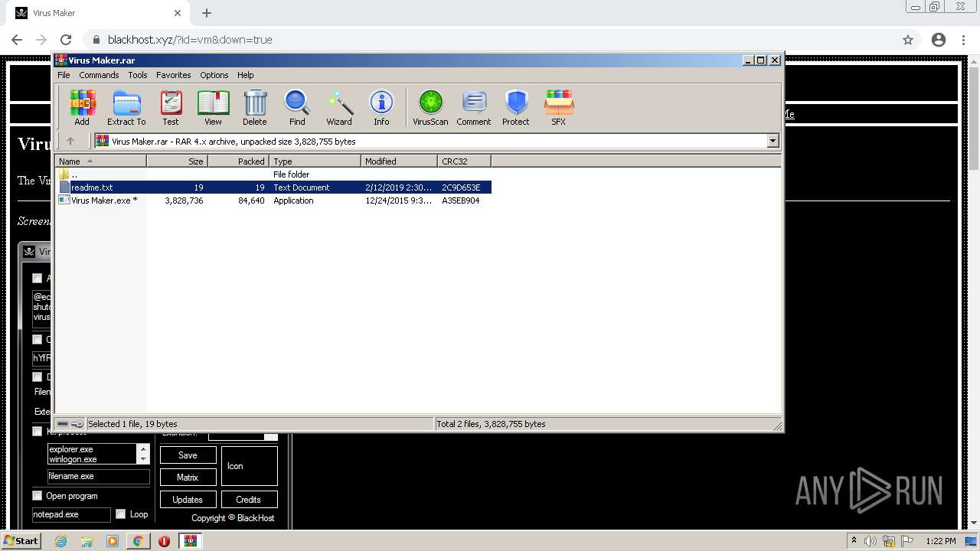Expand the archive path dropdown arrow
The height and width of the screenshot is (551, 980).
pyautogui.click(x=773, y=141)
